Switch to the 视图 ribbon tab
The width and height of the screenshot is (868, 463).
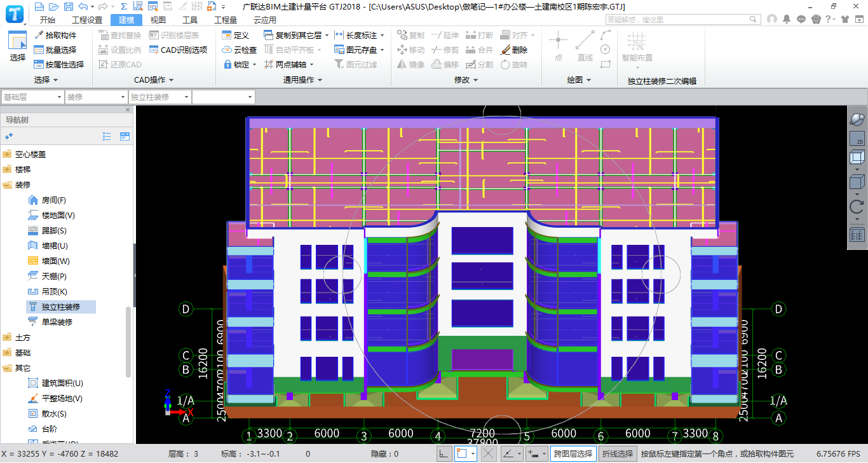[158, 20]
